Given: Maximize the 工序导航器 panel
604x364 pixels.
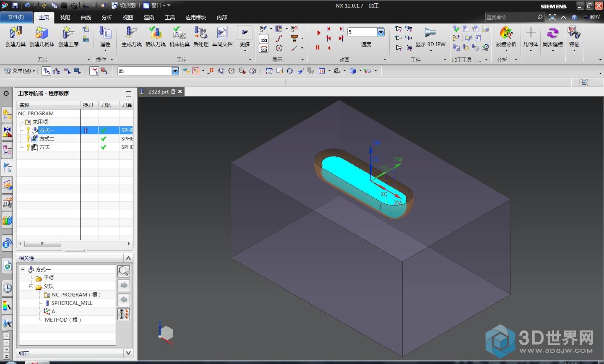Looking at the screenshot, I should click(129, 94).
